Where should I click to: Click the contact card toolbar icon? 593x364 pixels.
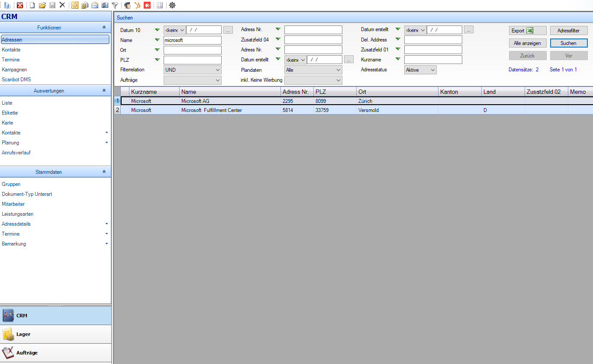[x=105, y=5]
